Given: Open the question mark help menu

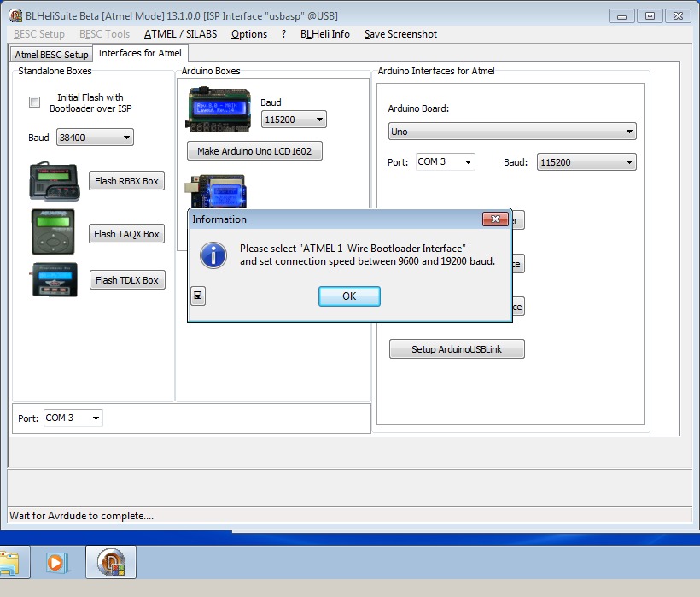Looking at the screenshot, I should 284,34.
